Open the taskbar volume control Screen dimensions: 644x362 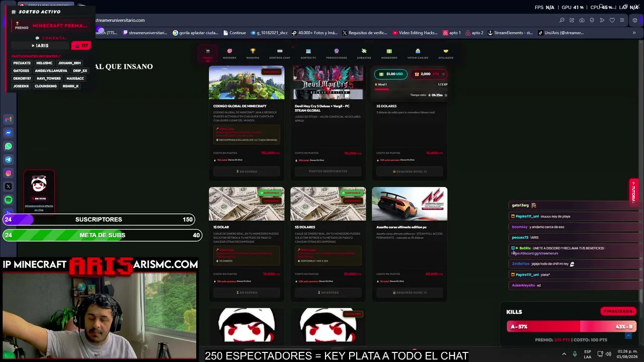pyautogui.click(x=608, y=354)
